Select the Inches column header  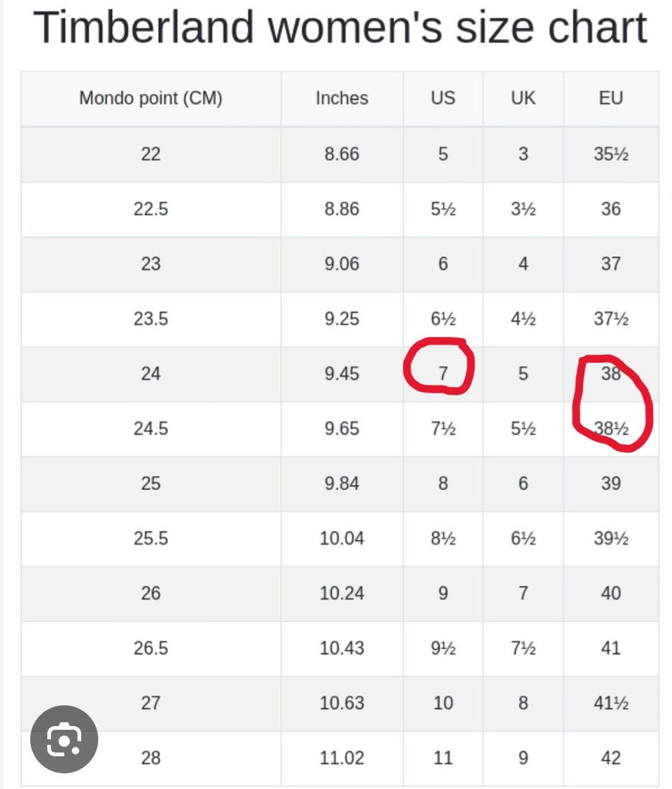(342, 98)
